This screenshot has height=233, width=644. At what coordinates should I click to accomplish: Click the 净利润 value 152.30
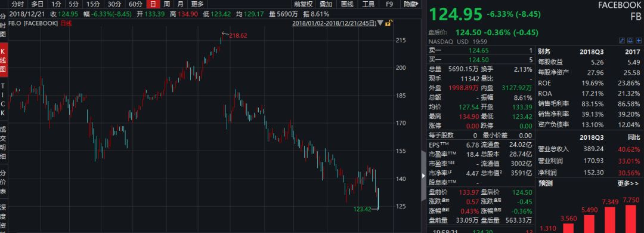(x=593, y=173)
